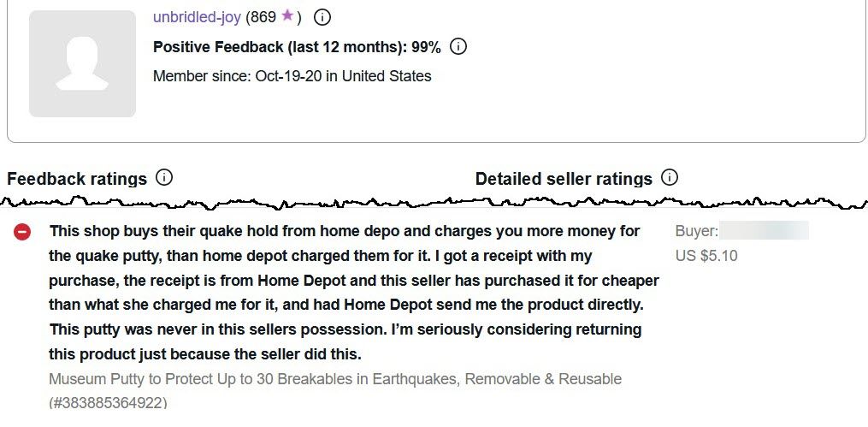
Task: Click the 869 feedback score
Action: coord(263,17)
